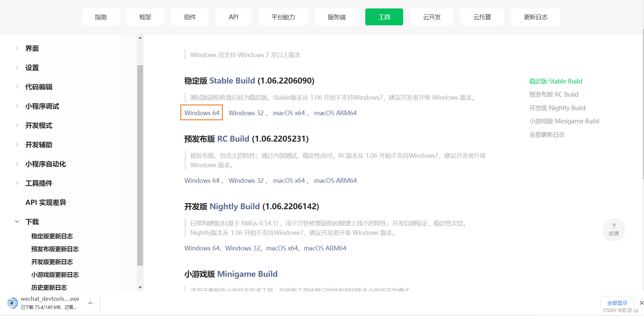644x316 pixels.
Task: Download Stable Build macOS x64
Action: [x=289, y=113]
